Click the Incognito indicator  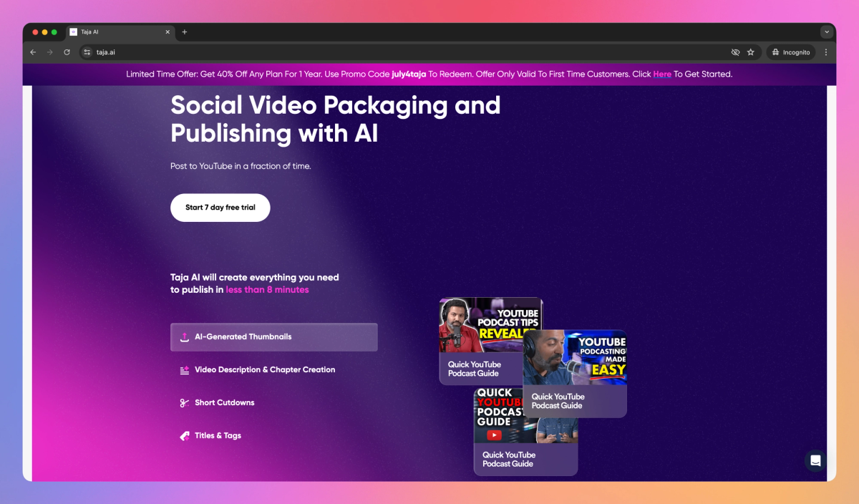point(791,52)
